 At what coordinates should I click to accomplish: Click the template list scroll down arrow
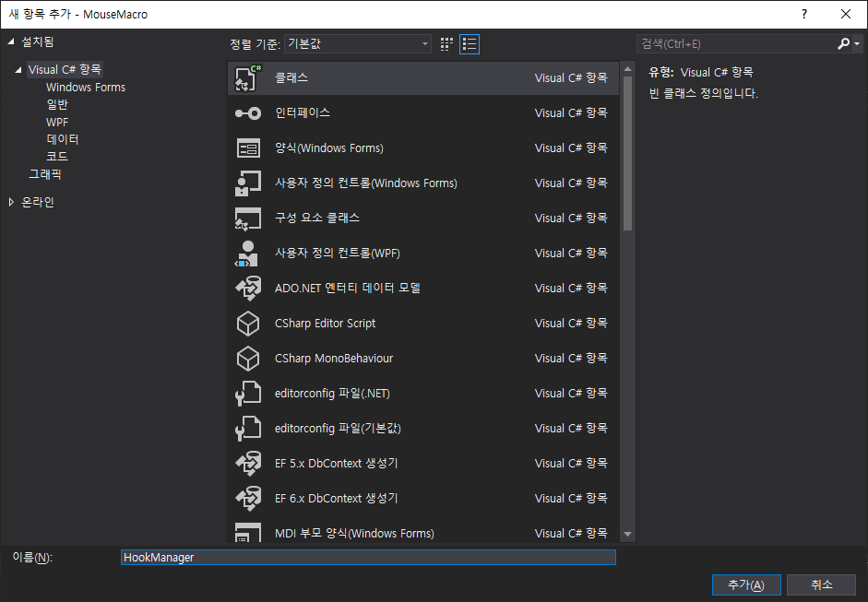pos(627,534)
